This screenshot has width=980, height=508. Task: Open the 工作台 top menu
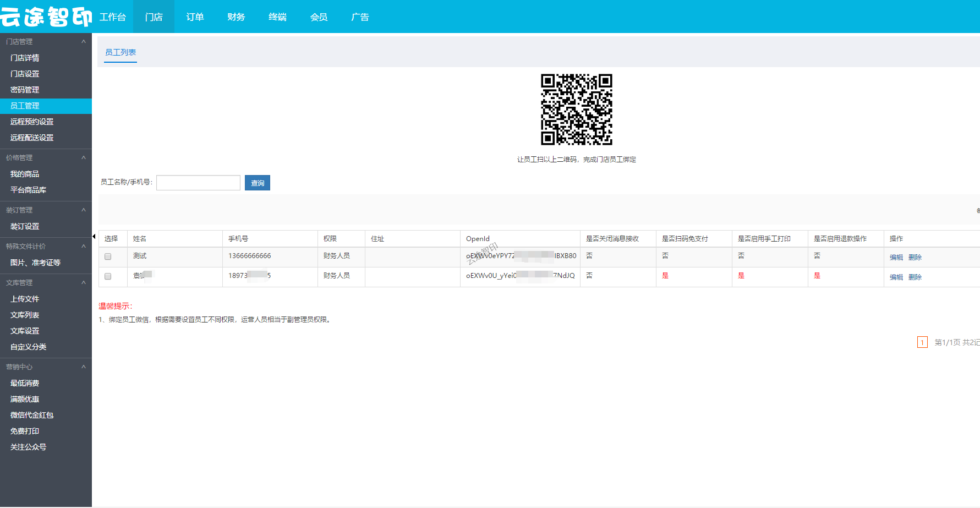(113, 17)
